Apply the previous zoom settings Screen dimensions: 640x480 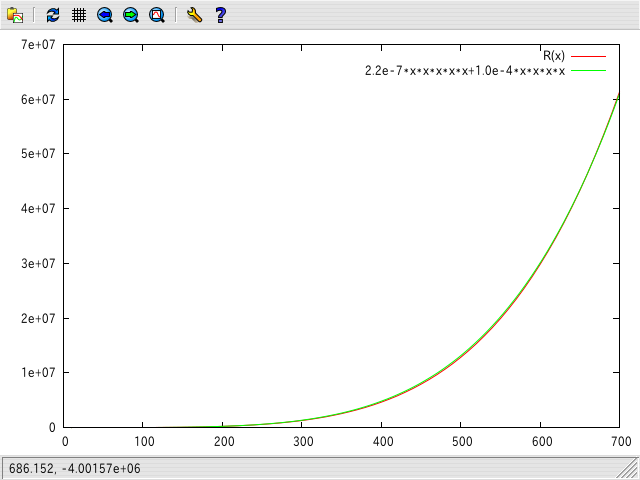[x=105, y=15]
